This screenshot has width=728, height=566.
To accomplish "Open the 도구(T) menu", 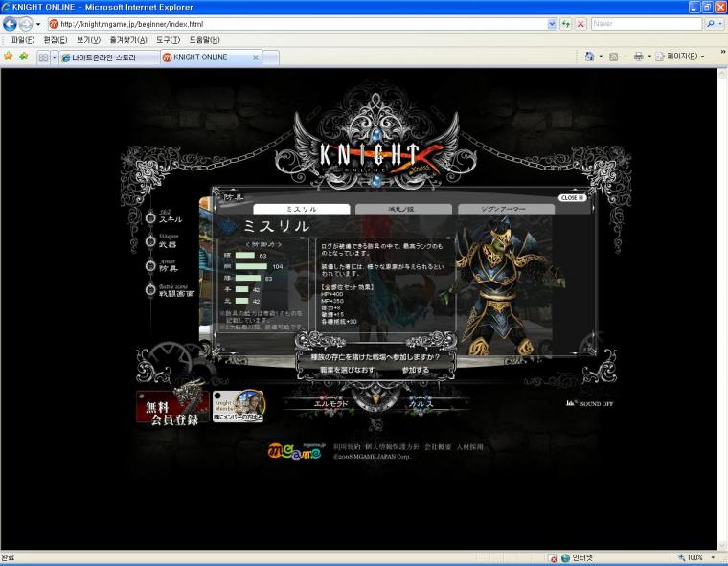I will tap(168, 40).
